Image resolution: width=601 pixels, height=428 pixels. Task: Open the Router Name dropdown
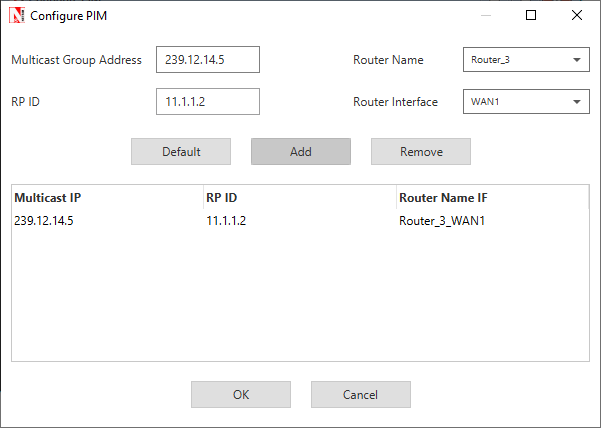click(526, 60)
